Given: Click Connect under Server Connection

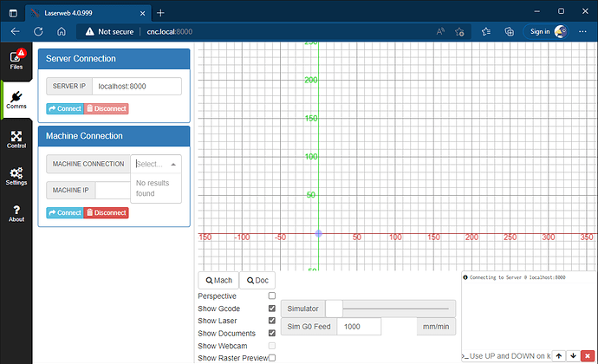Looking at the screenshot, I should 64,108.
